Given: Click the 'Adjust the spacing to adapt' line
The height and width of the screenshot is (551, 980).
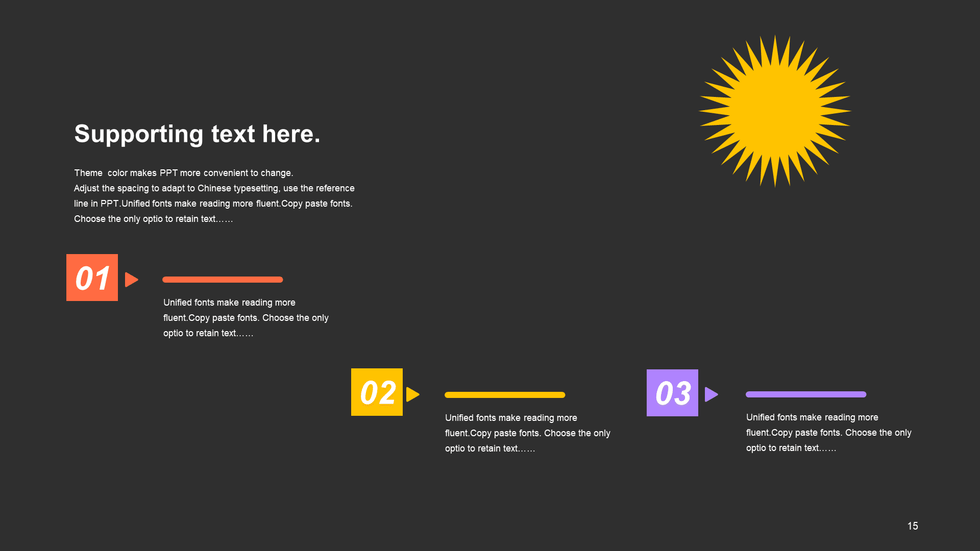Looking at the screenshot, I should (x=214, y=188).
